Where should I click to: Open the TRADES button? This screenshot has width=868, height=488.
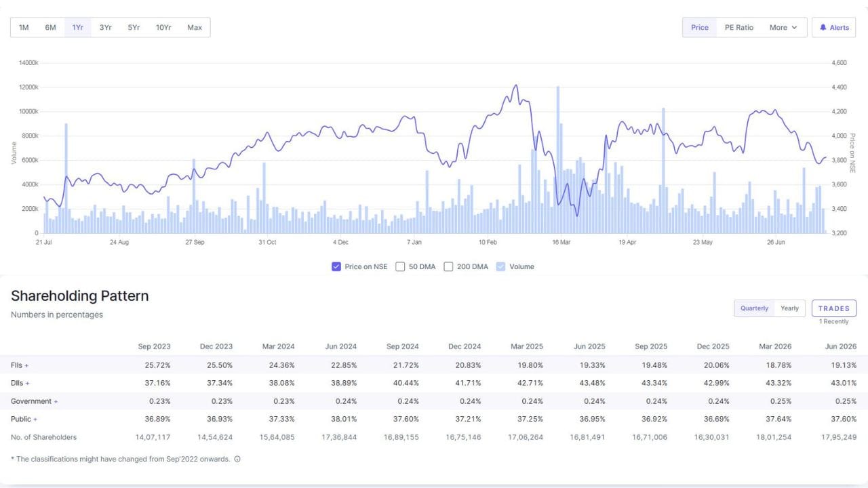point(834,308)
